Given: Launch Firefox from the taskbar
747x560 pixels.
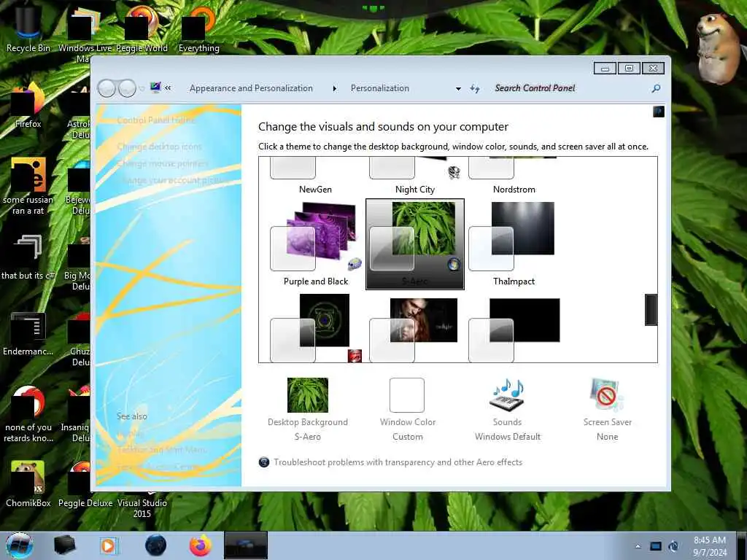Looking at the screenshot, I should coord(201,545).
